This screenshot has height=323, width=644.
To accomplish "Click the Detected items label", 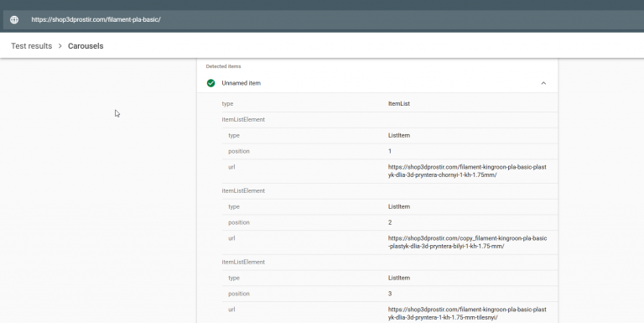I will pos(223,66).
